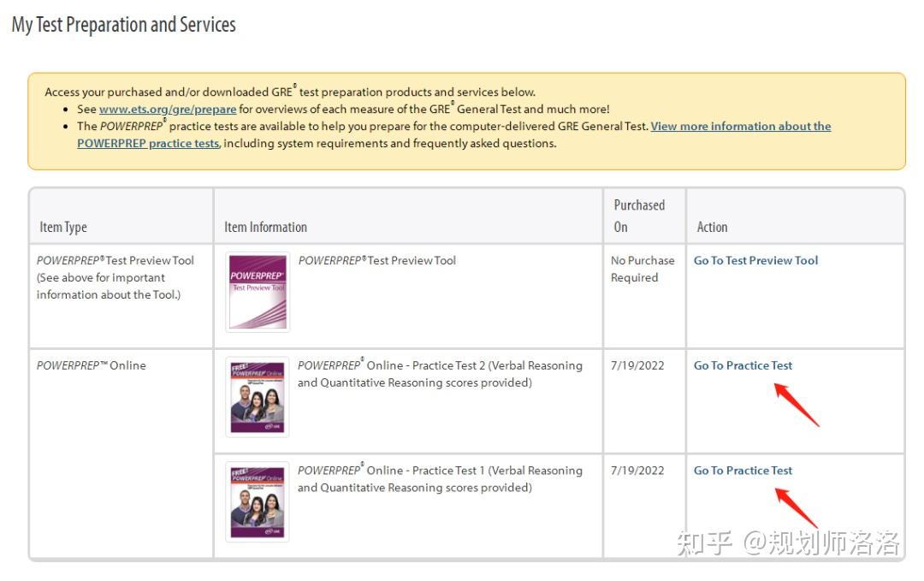Click the Item Information column header

click(265, 228)
